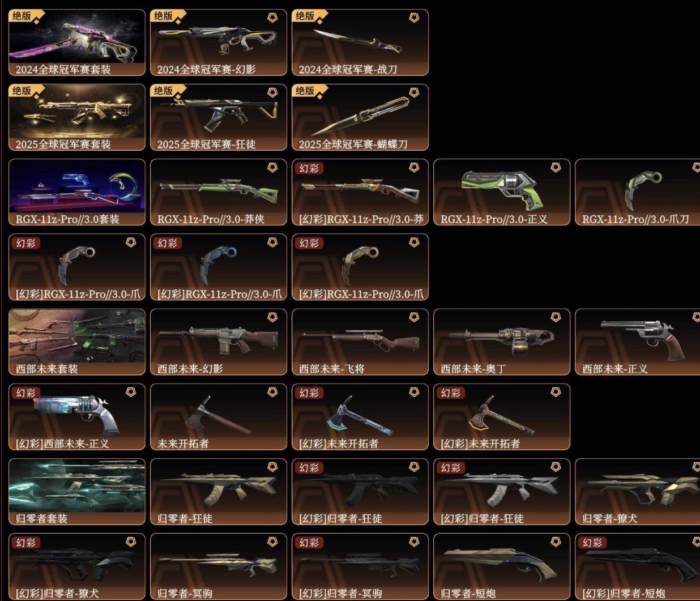Select the RGX-11z-Pro//3.0-爪刀 karambit card
This screenshot has height=601, width=700.
coord(638,192)
